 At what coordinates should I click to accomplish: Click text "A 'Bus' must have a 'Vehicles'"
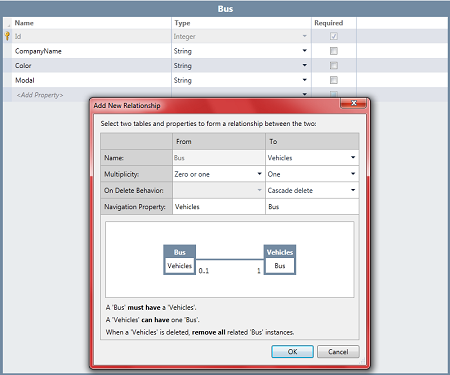pos(151,307)
